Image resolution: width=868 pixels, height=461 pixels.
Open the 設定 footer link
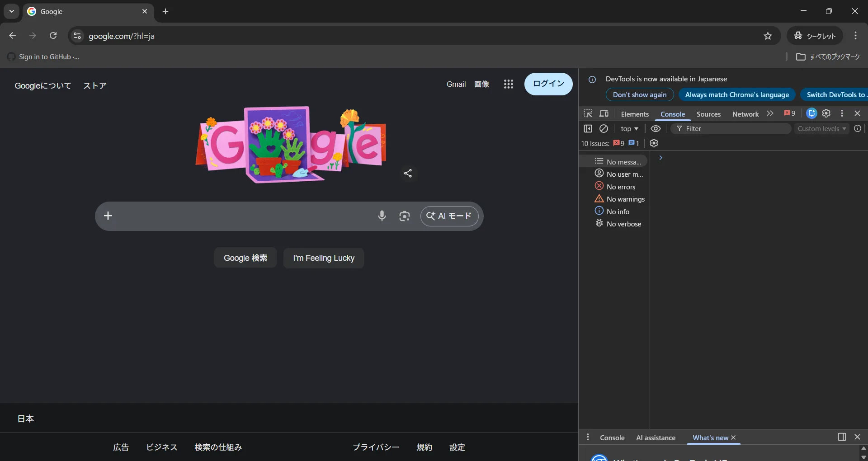(457, 447)
